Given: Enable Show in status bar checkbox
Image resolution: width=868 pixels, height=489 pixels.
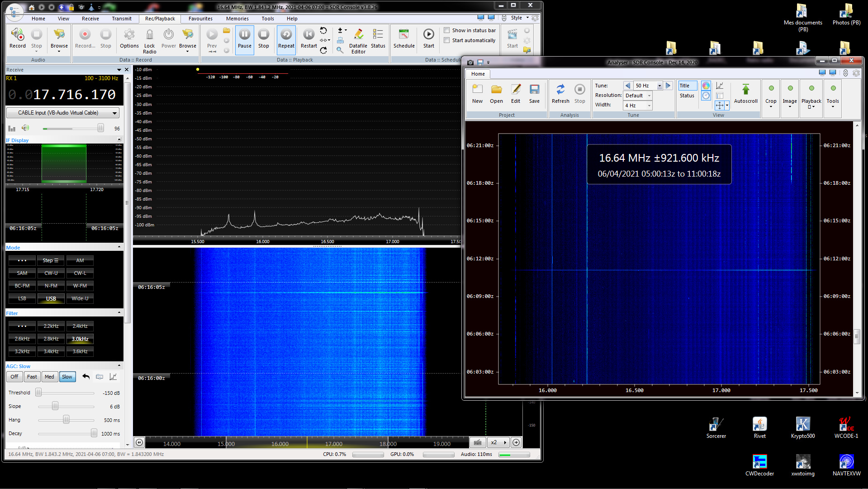Looking at the screenshot, I should click(x=447, y=30).
